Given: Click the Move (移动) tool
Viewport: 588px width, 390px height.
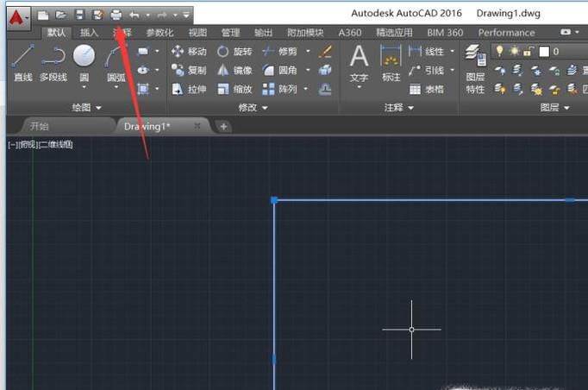Looking at the screenshot, I should tap(189, 52).
